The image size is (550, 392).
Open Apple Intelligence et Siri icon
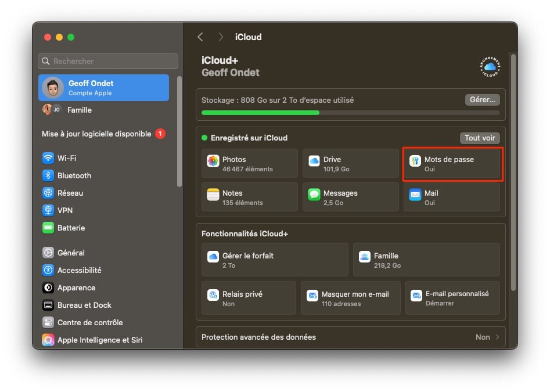pos(48,340)
